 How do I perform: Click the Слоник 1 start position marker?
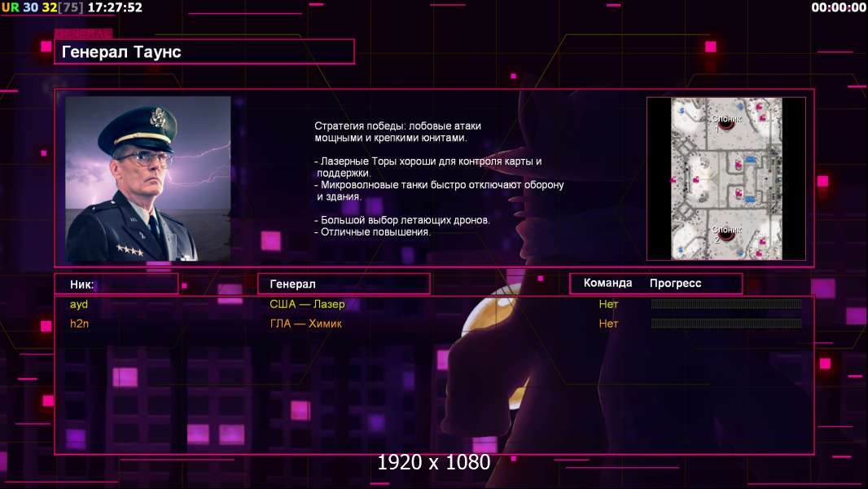click(726, 124)
